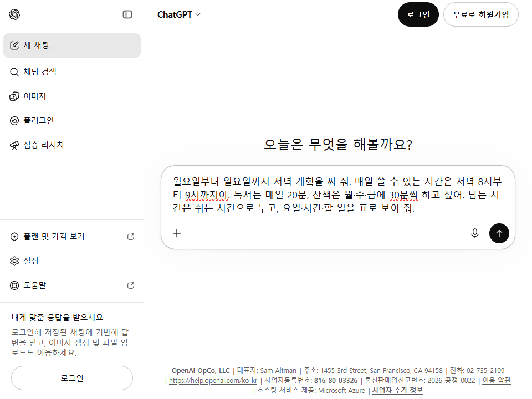Click the sidebar 로그인 button at bottom
This screenshot has width=532, height=399.
click(72, 378)
